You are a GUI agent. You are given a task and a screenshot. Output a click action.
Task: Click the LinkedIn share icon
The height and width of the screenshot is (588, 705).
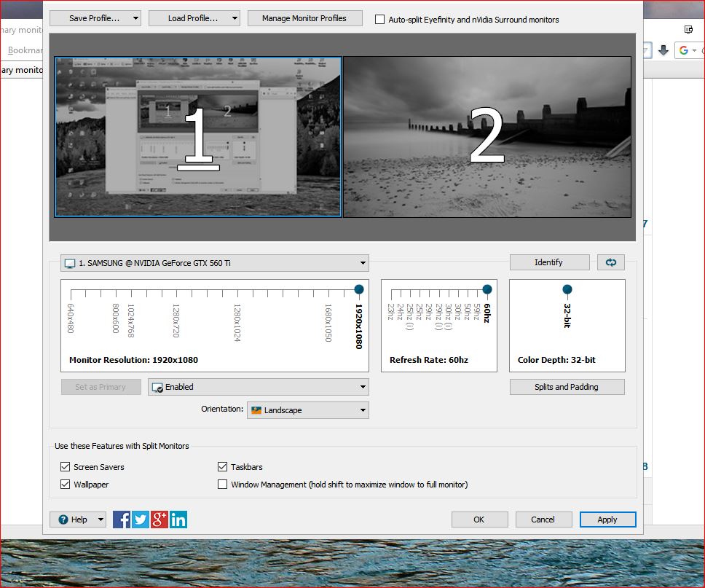pos(178,520)
